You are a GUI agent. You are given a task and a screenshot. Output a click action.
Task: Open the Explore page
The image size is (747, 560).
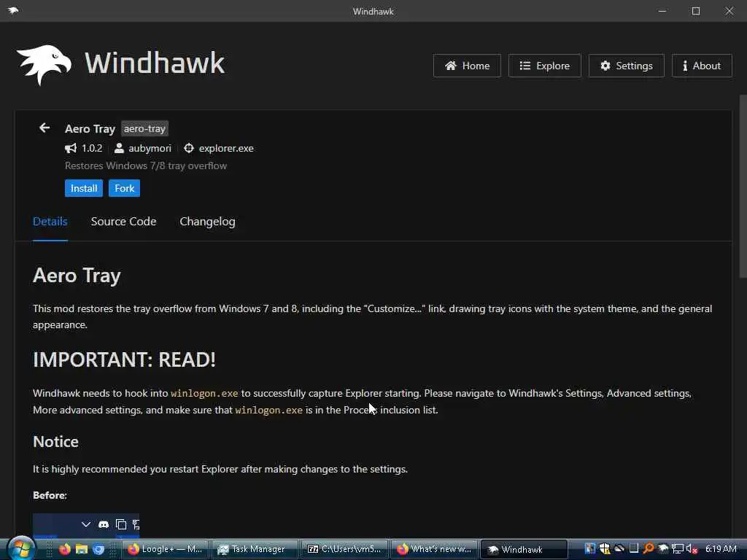544,66
